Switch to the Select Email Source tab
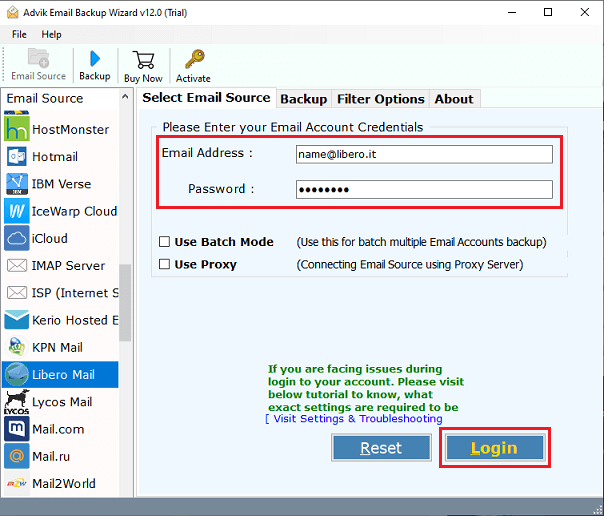The height and width of the screenshot is (516, 604). [x=206, y=98]
